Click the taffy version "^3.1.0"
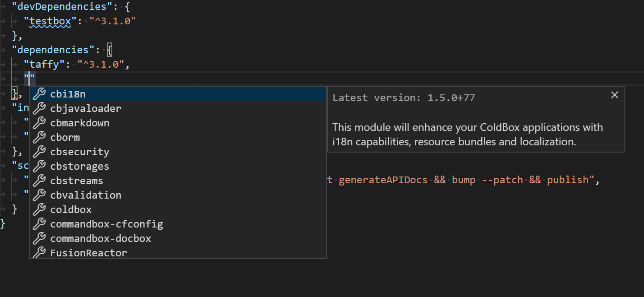644x297 pixels. (101, 64)
